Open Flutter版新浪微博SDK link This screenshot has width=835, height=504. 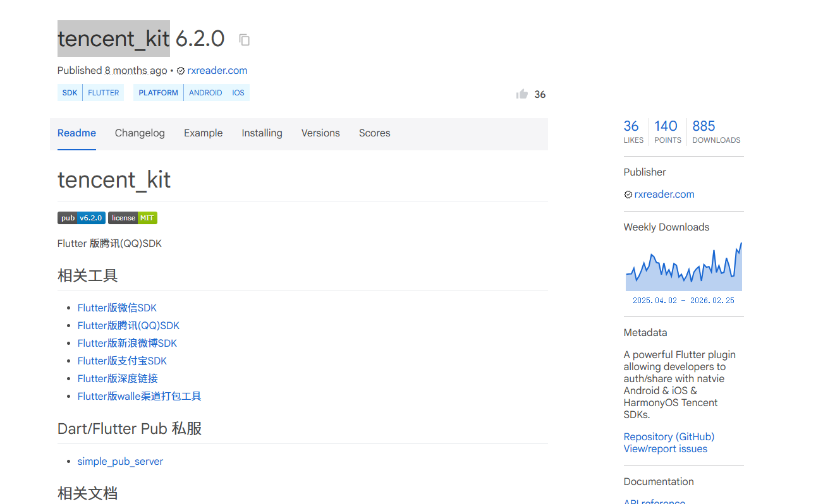(127, 344)
